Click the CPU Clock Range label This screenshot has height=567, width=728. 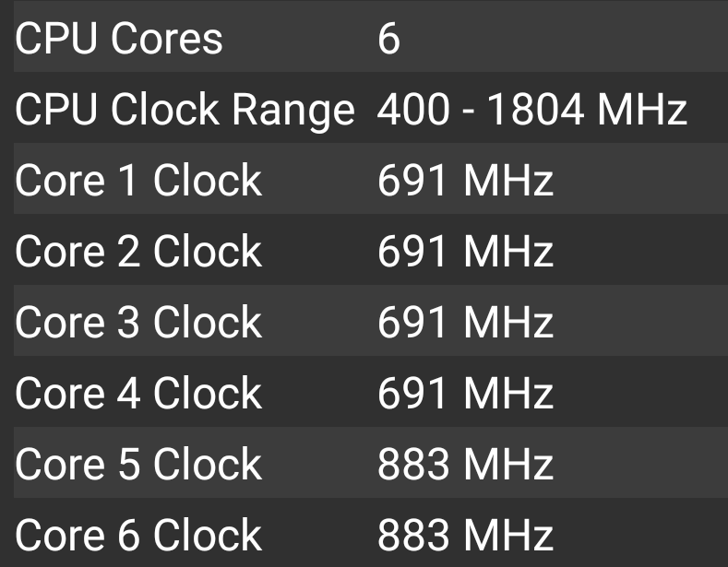coord(185,110)
